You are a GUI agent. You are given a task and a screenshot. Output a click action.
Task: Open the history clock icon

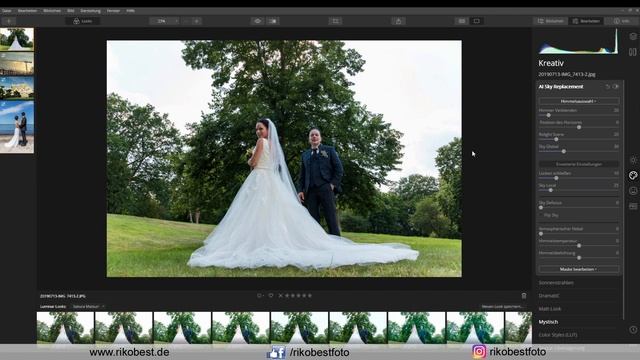tap(633, 329)
